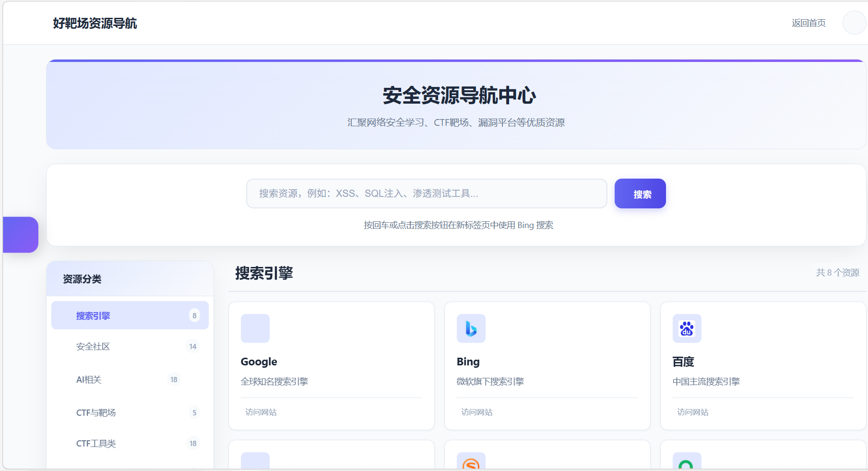868x471 pixels.
Task: Select AI相关 category in sidebar
Action: (x=130, y=380)
